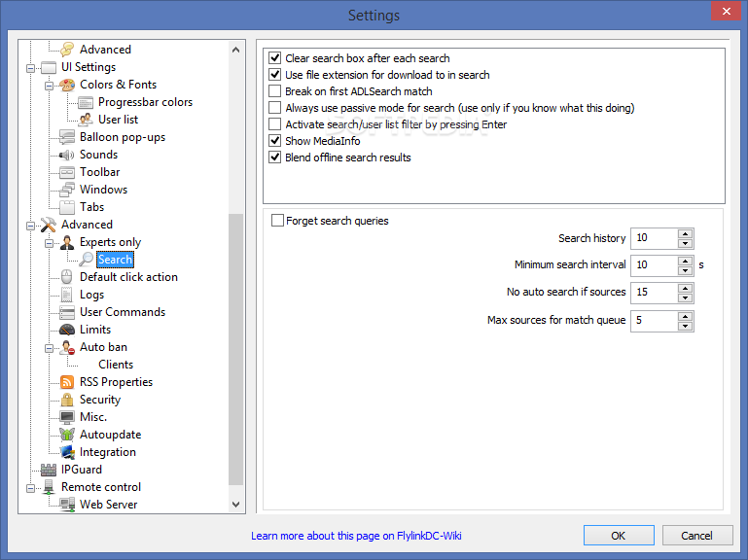
Task: Click the IPGuard wall icon
Action: tap(49, 470)
